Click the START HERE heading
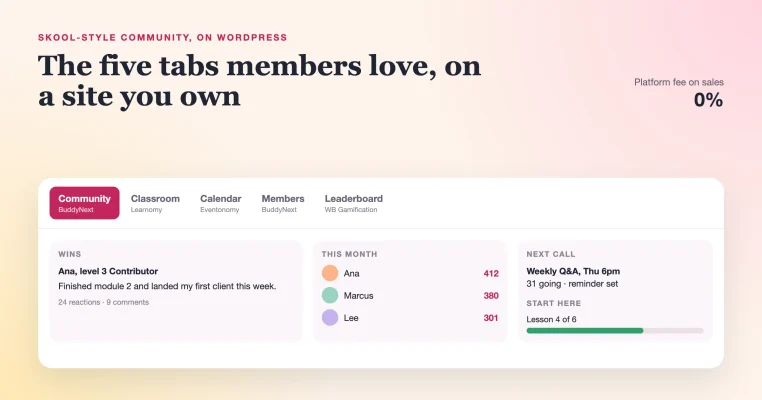This screenshot has height=400, width=762. point(554,303)
